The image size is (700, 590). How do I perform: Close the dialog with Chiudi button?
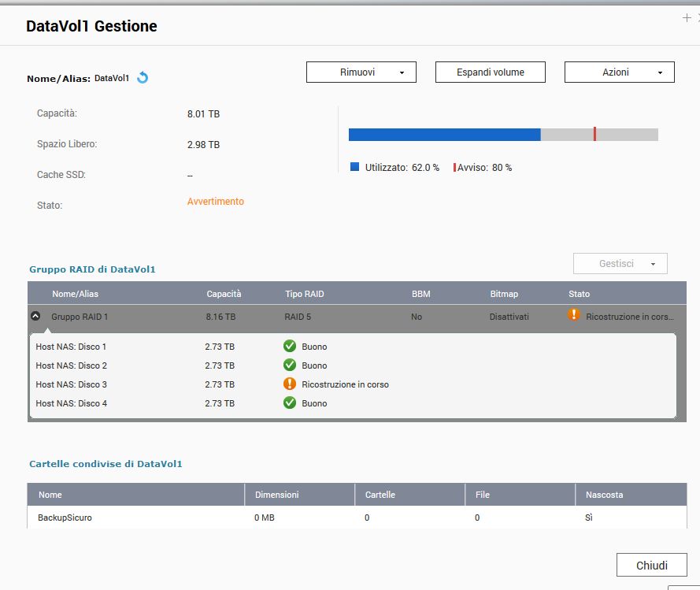click(651, 566)
